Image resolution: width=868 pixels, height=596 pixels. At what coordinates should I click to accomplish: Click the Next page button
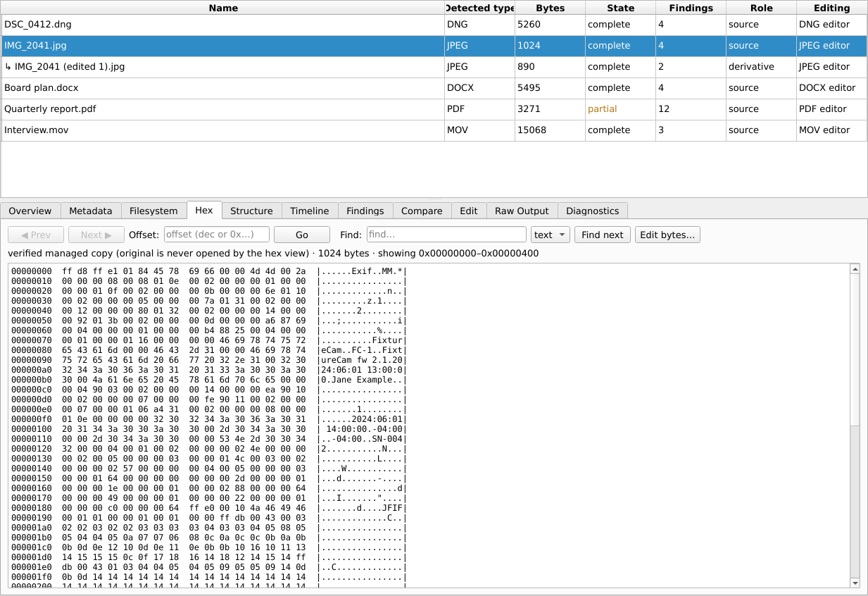96,235
